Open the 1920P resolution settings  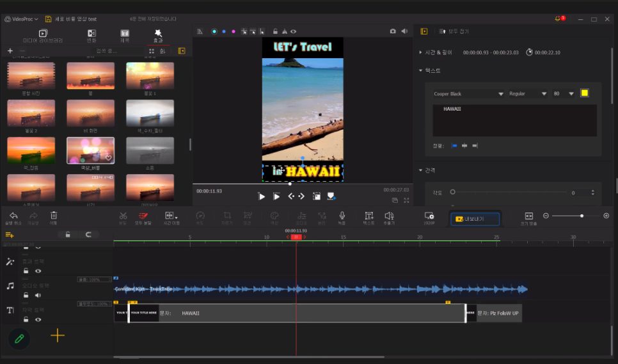pos(429,218)
